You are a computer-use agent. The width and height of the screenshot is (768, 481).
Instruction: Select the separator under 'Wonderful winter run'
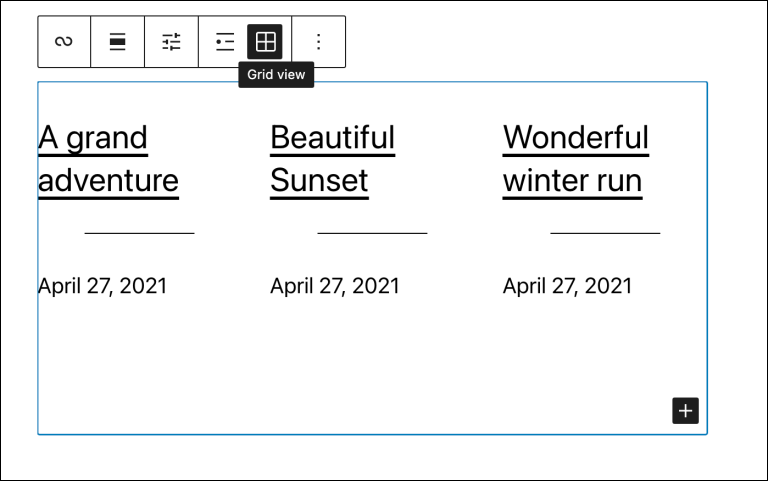click(605, 233)
